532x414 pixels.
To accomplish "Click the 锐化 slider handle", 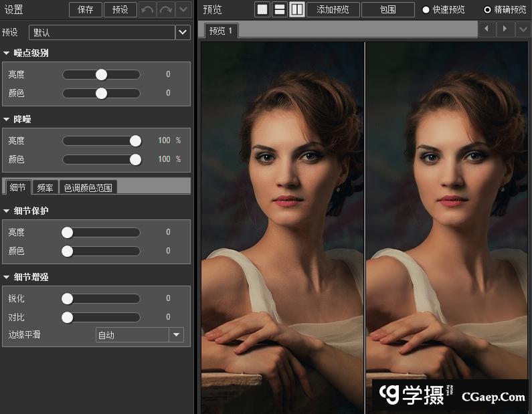I will tap(67, 298).
